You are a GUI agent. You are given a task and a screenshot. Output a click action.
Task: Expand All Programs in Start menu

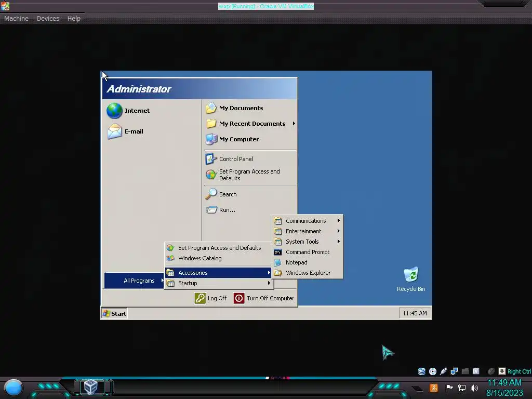135,281
